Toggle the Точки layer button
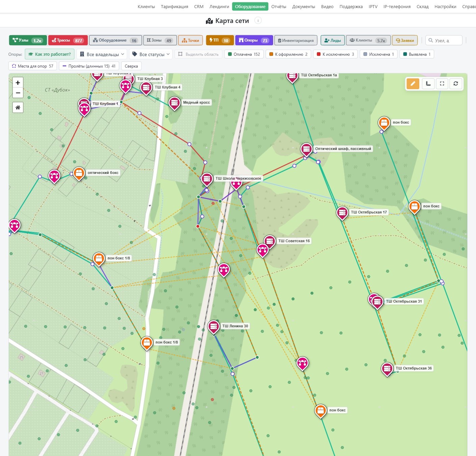Viewport: 476px width, 456px height. click(x=190, y=40)
